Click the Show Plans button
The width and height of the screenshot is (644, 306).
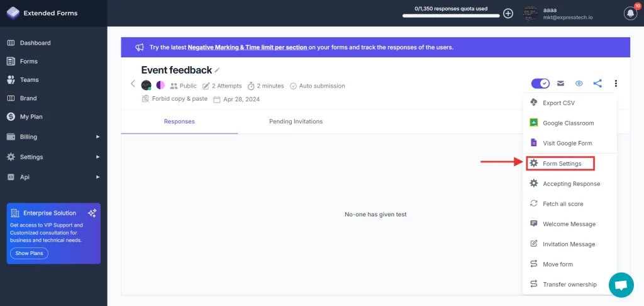click(29, 253)
